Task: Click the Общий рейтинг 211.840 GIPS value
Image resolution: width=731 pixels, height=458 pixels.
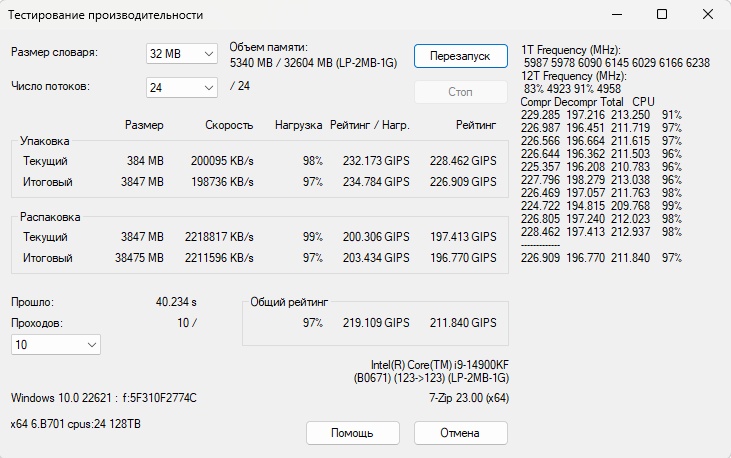Action: tap(463, 323)
